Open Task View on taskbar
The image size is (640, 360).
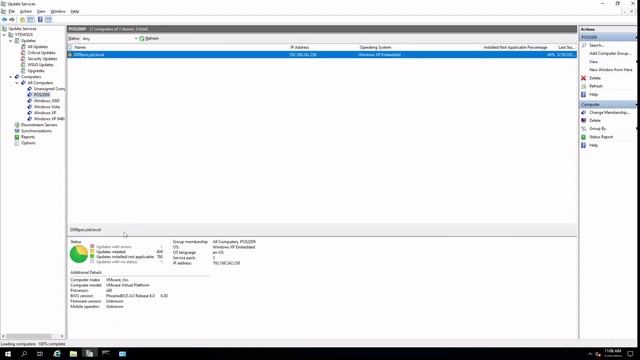tap(40, 353)
